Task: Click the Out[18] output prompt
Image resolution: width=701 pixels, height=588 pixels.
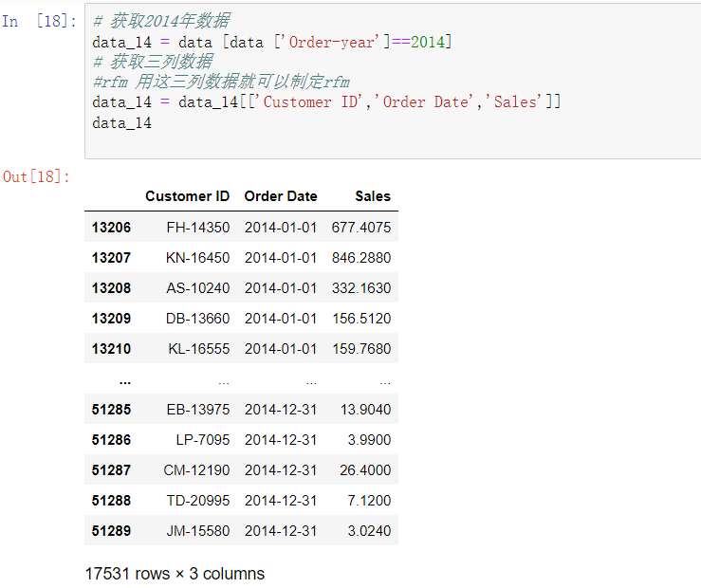Action: pos(36,176)
